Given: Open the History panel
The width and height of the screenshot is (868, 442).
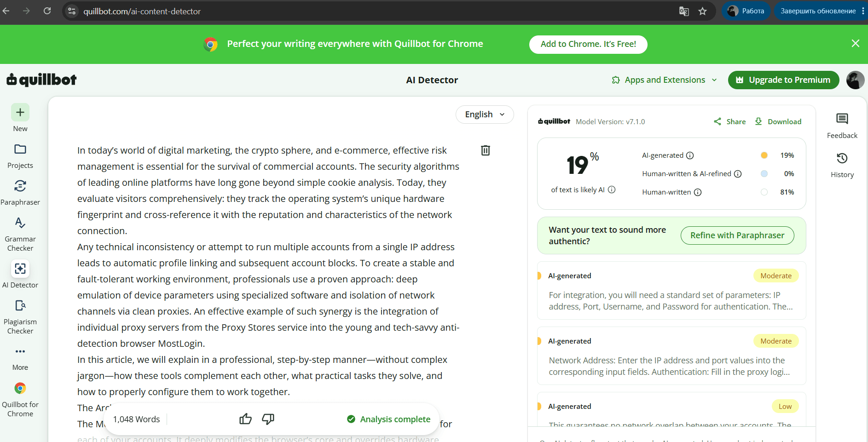Looking at the screenshot, I should point(842,165).
